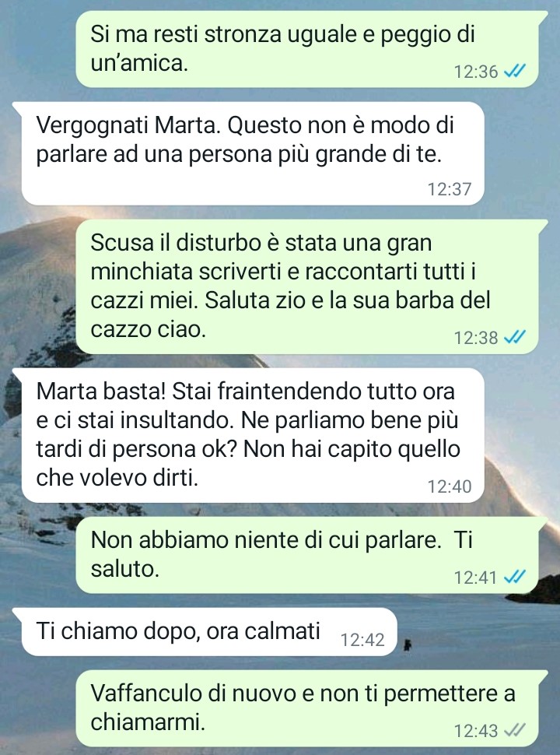Select message starting 'Si ma resti stronza'

307,49
